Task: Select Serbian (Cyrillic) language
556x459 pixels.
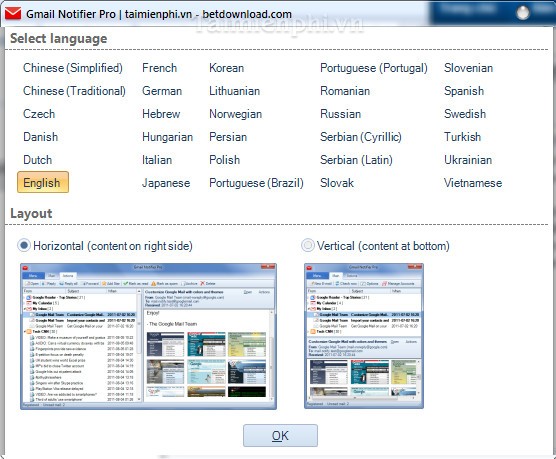Action: pos(361,137)
